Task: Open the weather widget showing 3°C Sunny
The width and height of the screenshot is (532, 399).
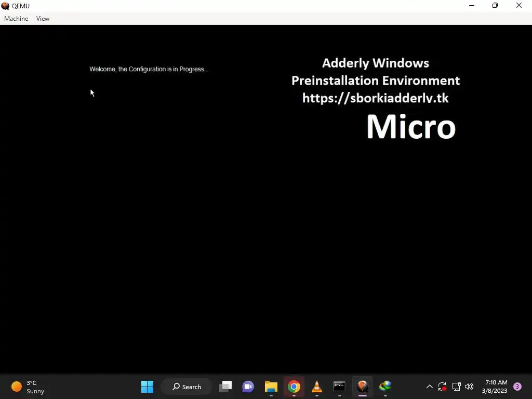Action: click(x=28, y=387)
